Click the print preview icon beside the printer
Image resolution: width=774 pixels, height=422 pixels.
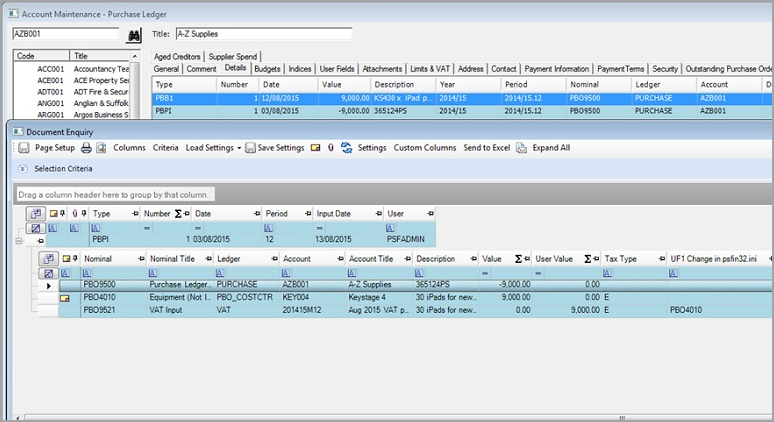[101, 148]
